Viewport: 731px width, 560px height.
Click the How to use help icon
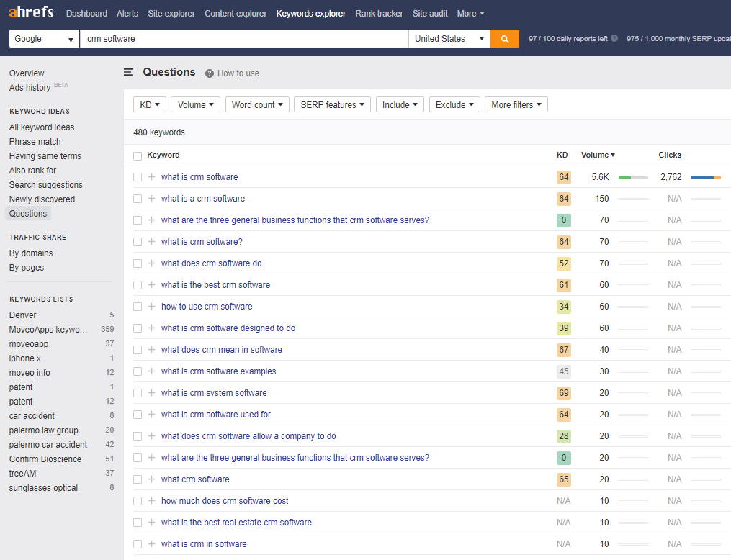(x=210, y=73)
